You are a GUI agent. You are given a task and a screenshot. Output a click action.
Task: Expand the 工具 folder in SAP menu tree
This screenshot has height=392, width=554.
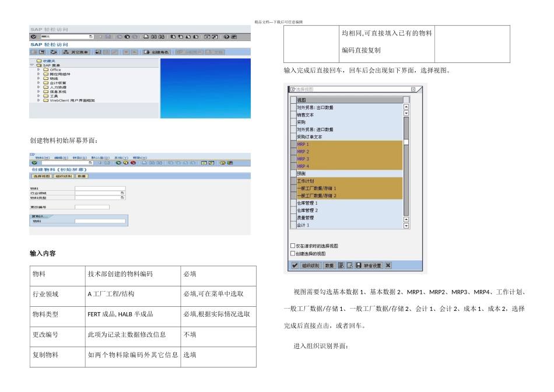pyautogui.click(x=38, y=96)
